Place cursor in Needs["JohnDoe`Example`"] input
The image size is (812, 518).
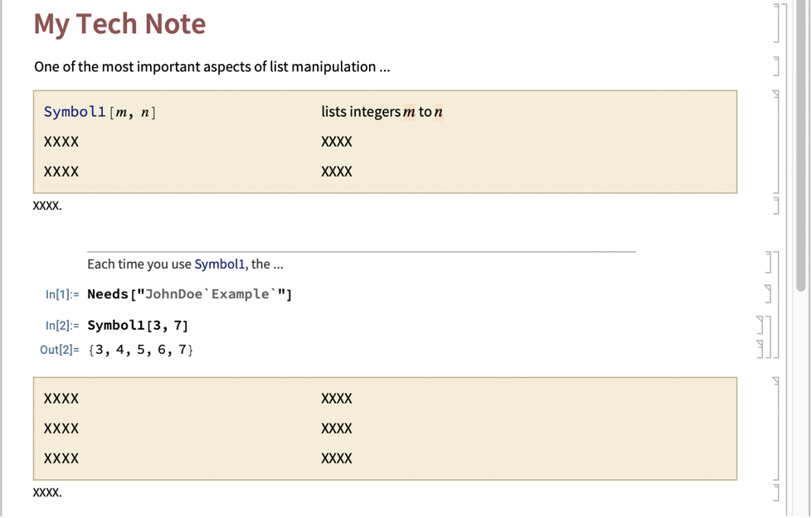point(190,294)
